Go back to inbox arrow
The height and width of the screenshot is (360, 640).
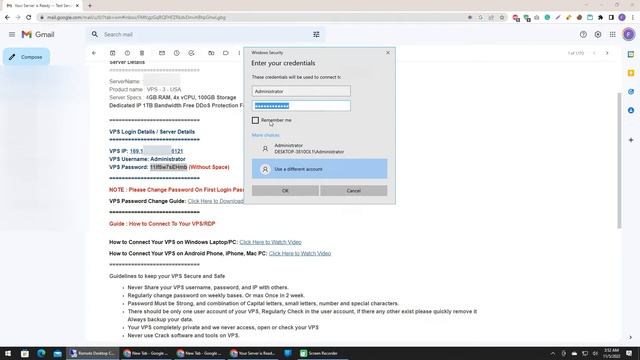click(x=94, y=53)
